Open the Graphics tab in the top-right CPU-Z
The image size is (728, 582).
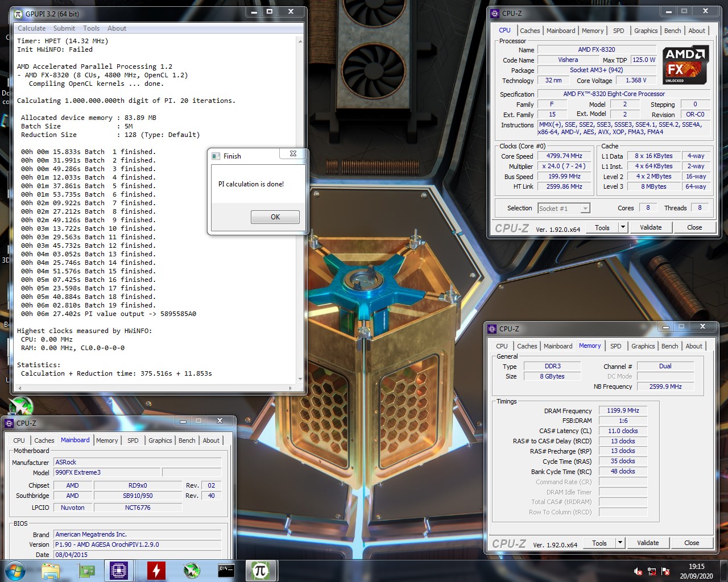point(646,31)
